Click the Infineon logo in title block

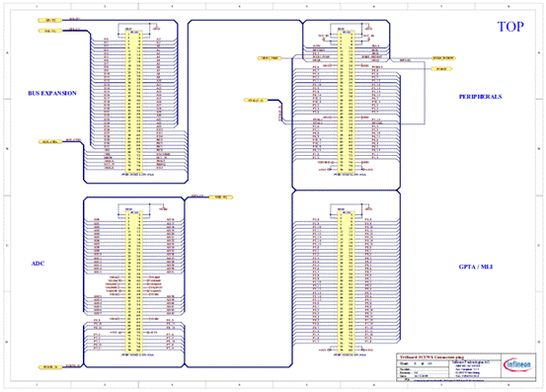pos(517,364)
